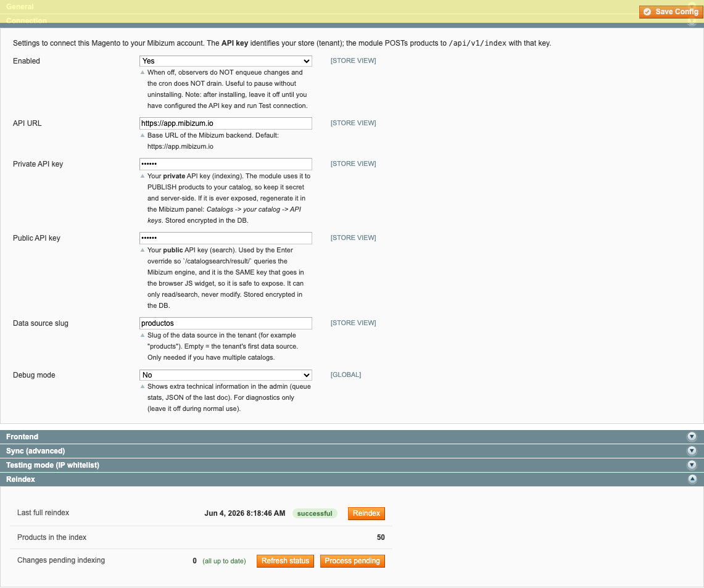This screenshot has width=704, height=588.
Task: Click the date Jun 4, 2026 8:18:46 AM
Action: [245, 513]
